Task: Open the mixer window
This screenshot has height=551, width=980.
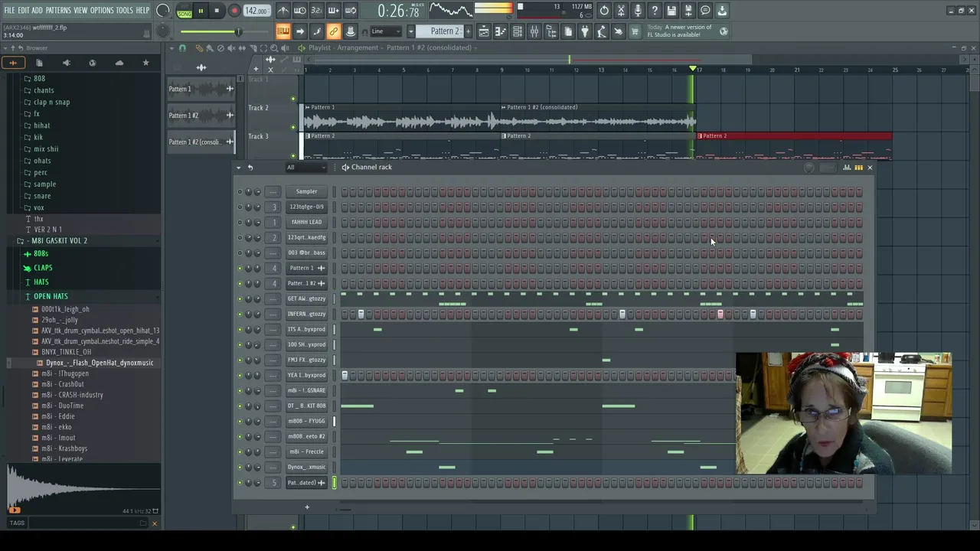Action: tap(534, 31)
